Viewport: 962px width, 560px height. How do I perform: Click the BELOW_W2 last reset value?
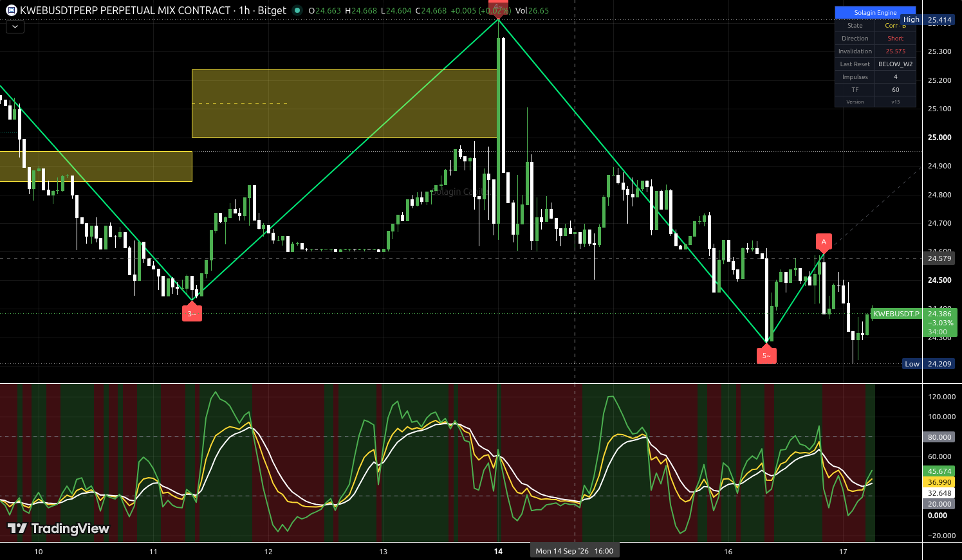point(895,64)
